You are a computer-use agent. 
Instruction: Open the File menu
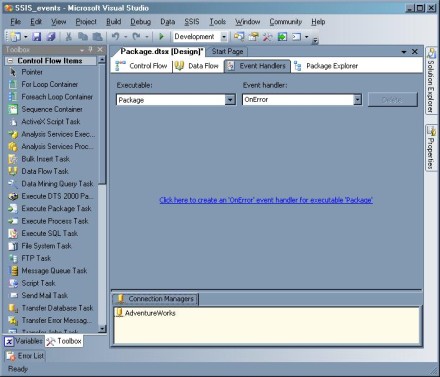(x=15, y=22)
